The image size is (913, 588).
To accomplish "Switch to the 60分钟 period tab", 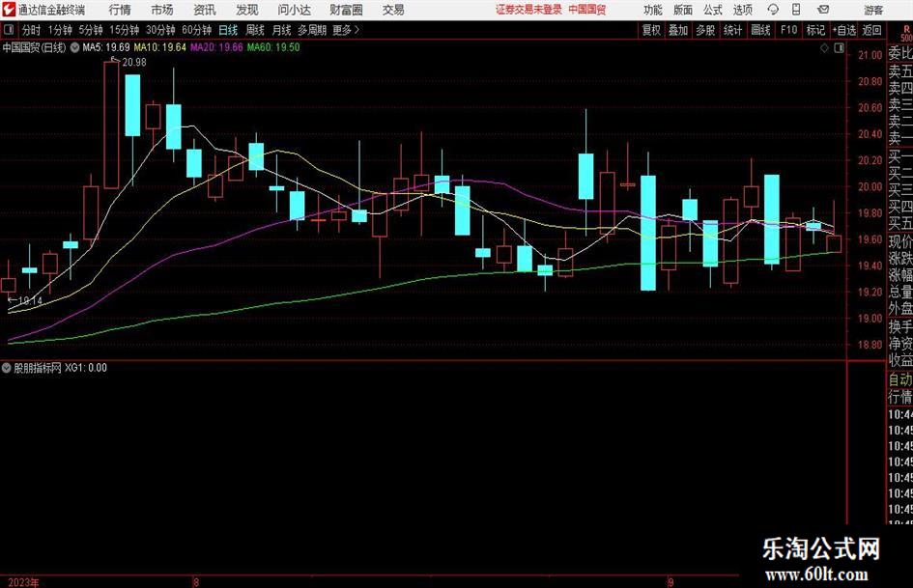I will pyautogui.click(x=196, y=30).
